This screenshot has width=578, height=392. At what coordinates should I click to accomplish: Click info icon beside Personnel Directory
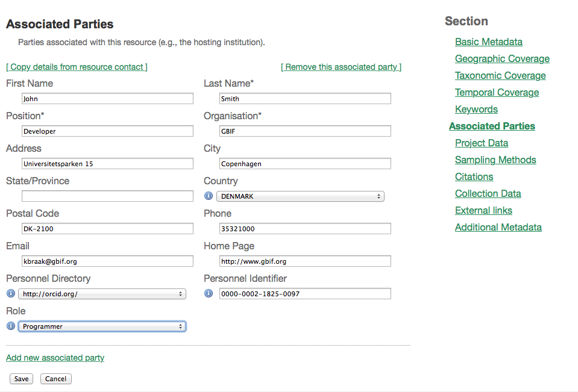(x=10, y=294)
